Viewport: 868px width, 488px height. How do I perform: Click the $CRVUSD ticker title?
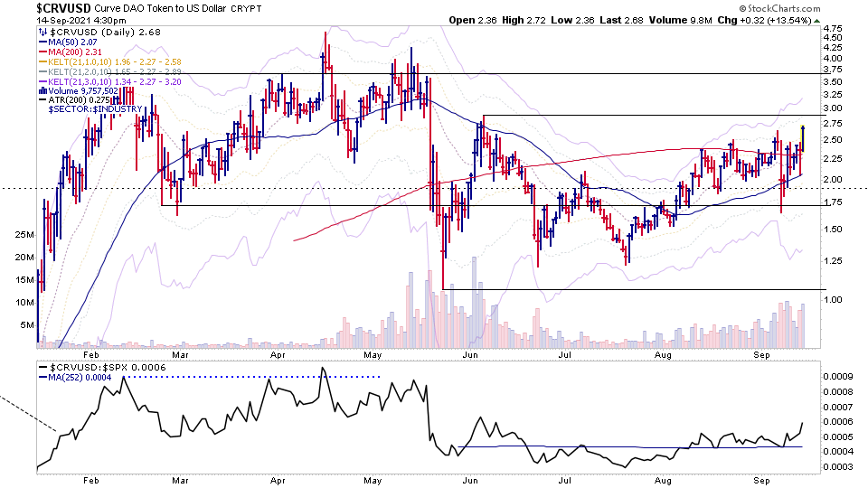click(63, 8)
